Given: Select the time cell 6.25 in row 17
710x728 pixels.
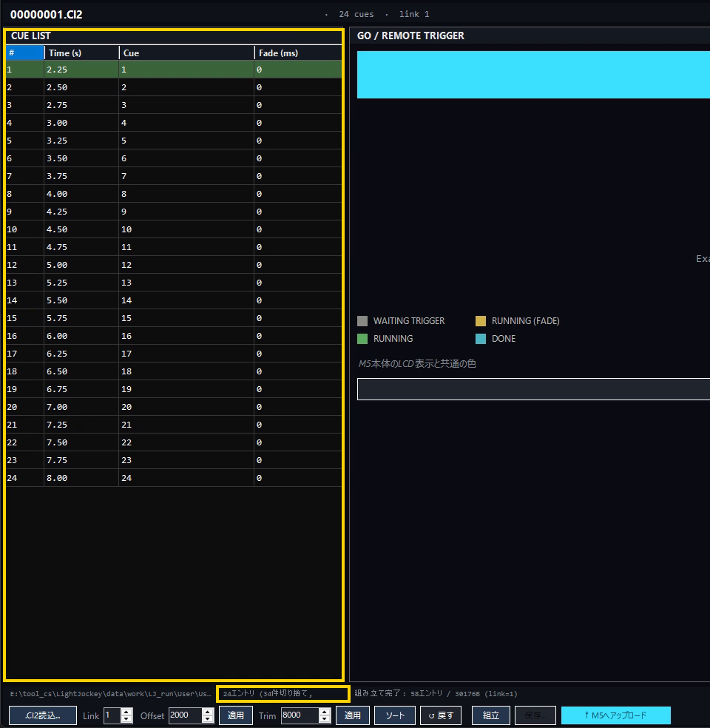Looking at the screenshot, I should [x=81, y=354].
